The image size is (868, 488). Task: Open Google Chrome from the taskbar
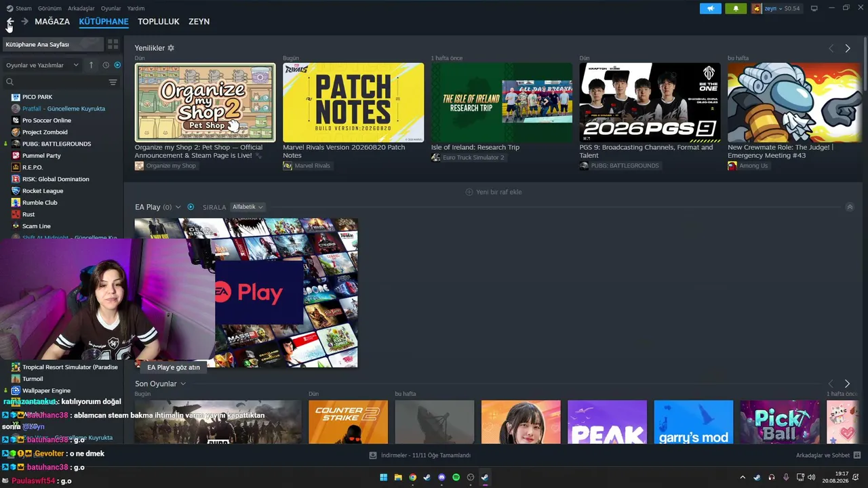coord(412,477)
